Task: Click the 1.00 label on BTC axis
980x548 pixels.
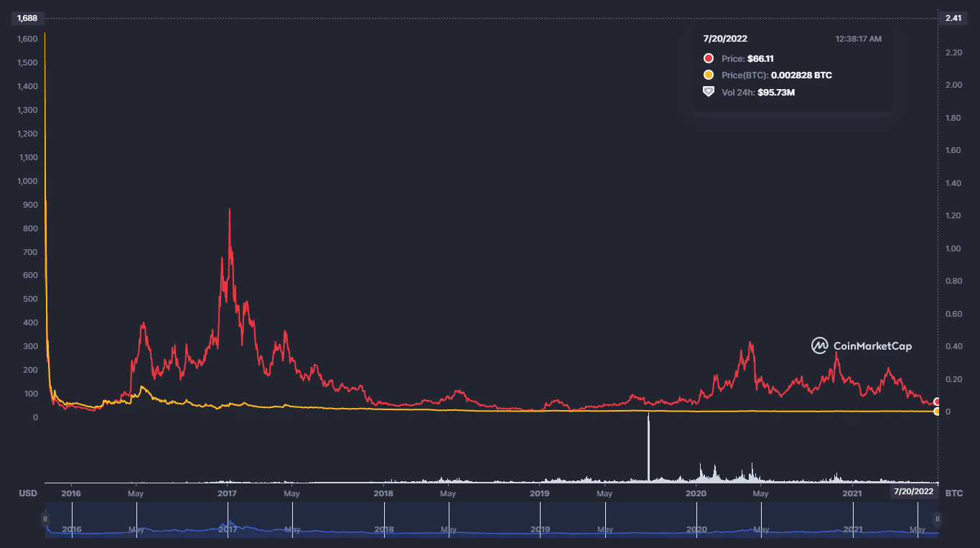Action: pyautogui.click(x=953, y=249)
